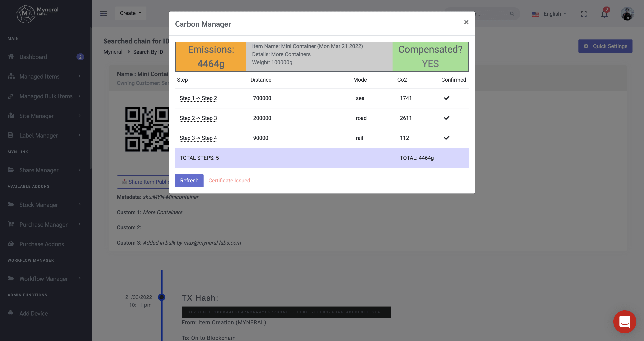Image resolution: width=644 pixels, height=341 pixels.
Task: Open Step 3 -> Step 4 details
Action: tap(198, 138)
